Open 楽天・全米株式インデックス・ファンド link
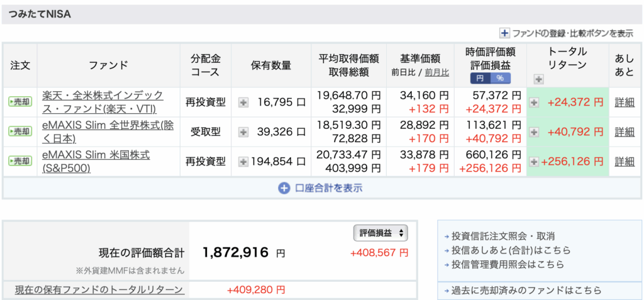The height and width of the screenshot is (300, 644). (x=103, y=102)
